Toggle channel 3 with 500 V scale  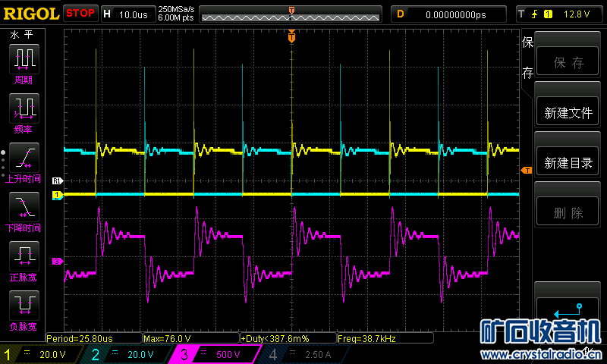pyautogui.click(x=216, y=354)
